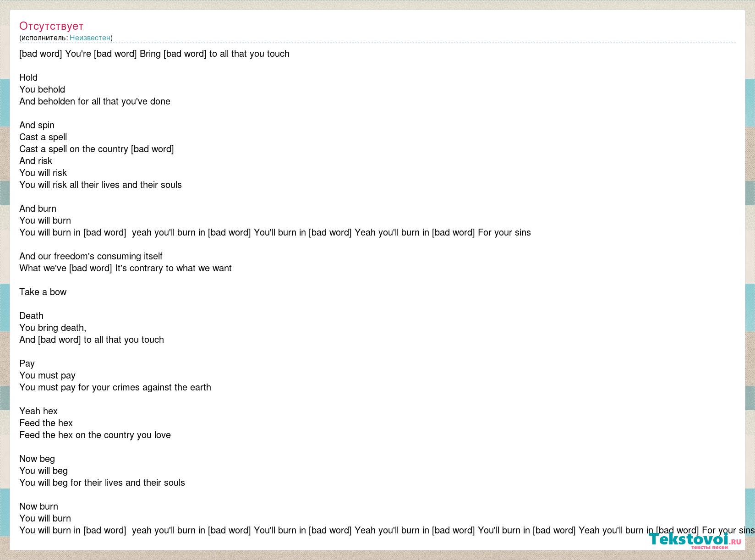Click the song title Отсутствует
Image resolution: width=755 pixels, height=560 pixels.
(x=51, y=26)
